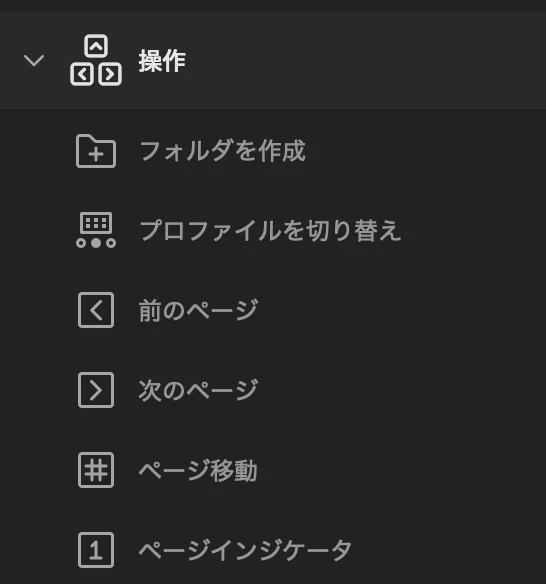Select the 操作 category header label
The height and width of the screenshot is (584, 546).
[x=162, y=61]
